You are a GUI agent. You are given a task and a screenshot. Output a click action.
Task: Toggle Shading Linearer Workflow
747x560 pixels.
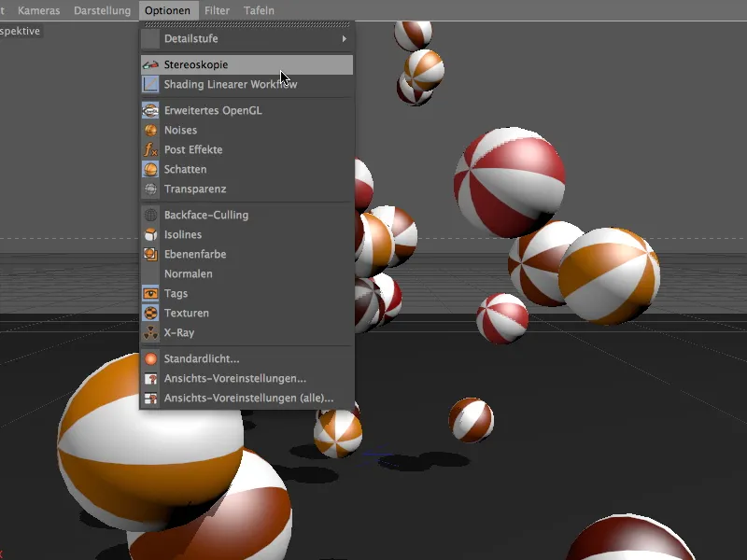click(x=247, y=84)
